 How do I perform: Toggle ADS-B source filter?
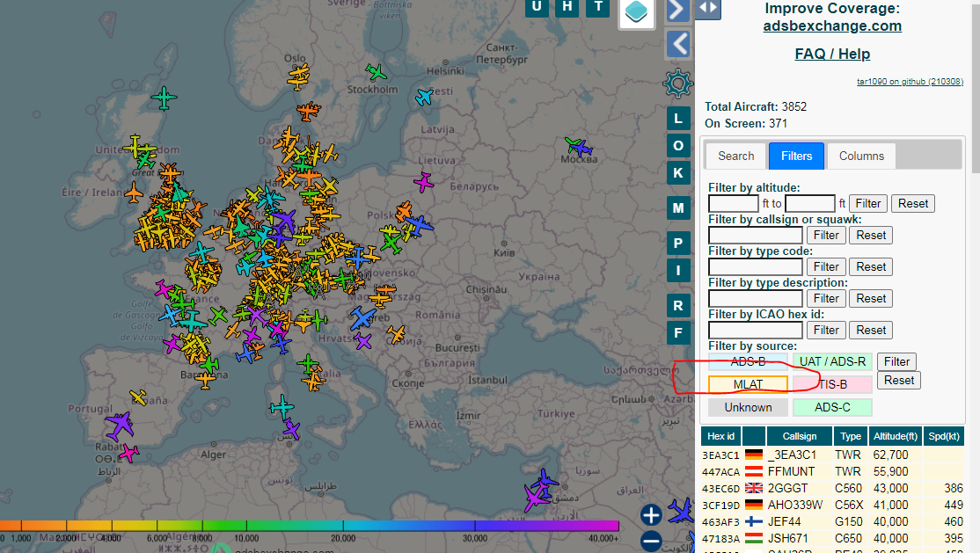click(x=748, y=361)
